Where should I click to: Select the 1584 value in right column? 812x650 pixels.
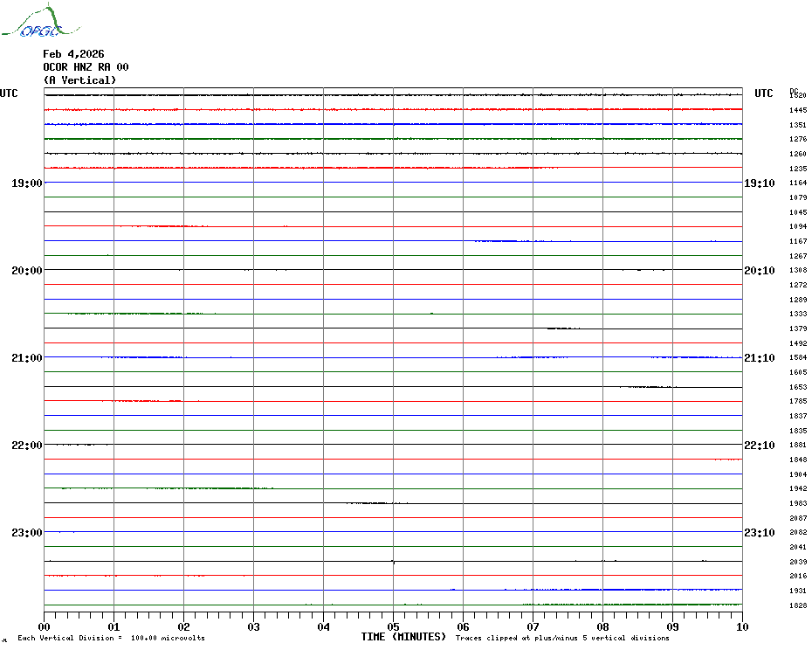[x=798, y=358]
